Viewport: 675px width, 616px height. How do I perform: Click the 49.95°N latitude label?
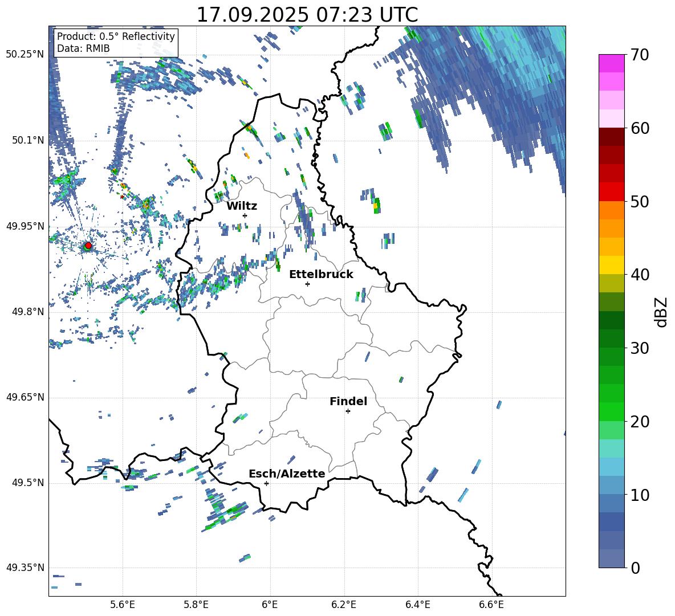pyautogui.click(x=25, y=226)
